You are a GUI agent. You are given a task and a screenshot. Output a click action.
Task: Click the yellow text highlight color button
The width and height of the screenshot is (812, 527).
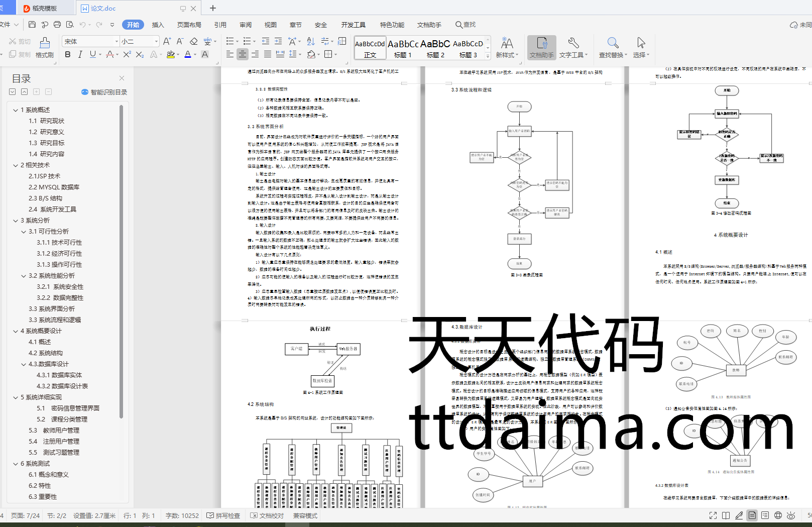[171, 54]
